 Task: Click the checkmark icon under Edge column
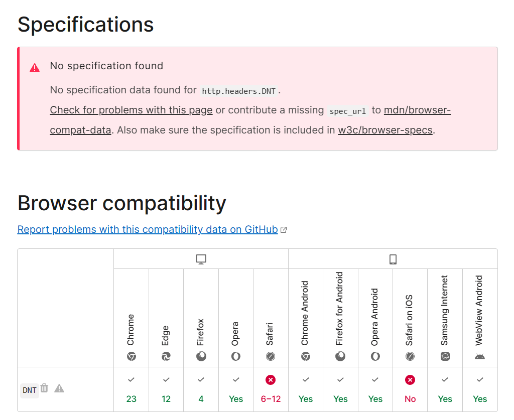point(166,380)
